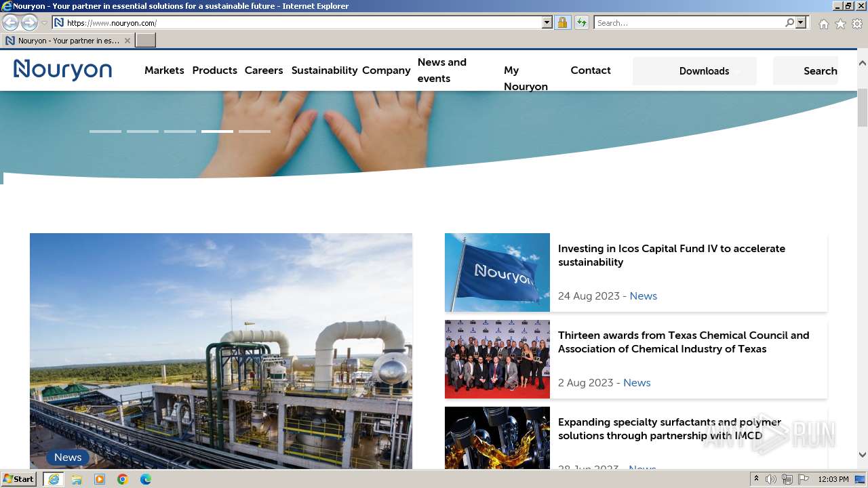Open the engine pistons oil thumbnail

[x=497, y=438]
